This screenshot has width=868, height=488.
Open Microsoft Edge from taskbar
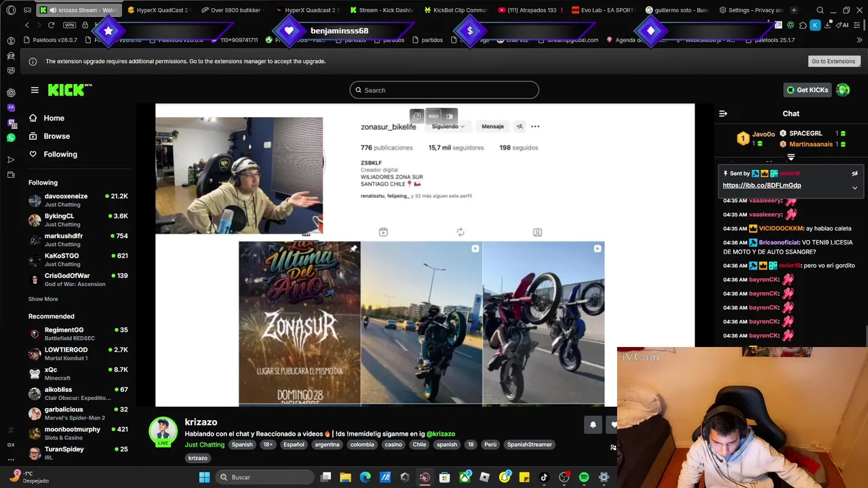(x=365, y=477)
